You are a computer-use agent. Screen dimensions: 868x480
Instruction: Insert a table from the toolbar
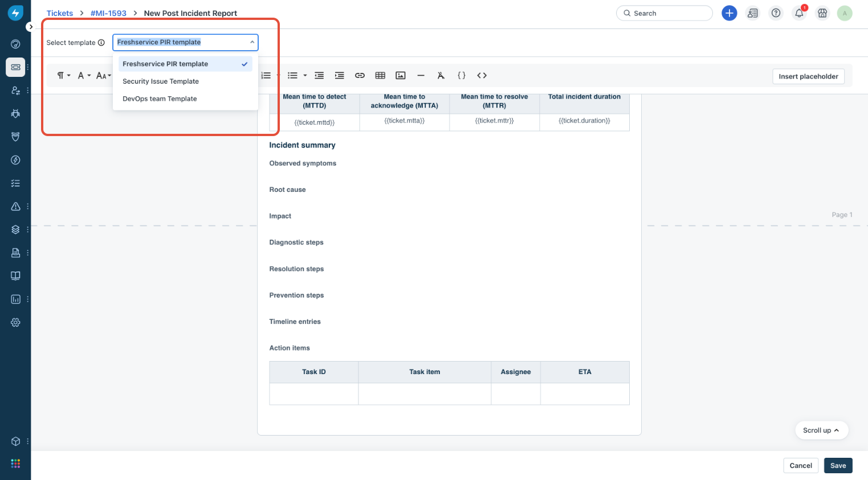380,75
